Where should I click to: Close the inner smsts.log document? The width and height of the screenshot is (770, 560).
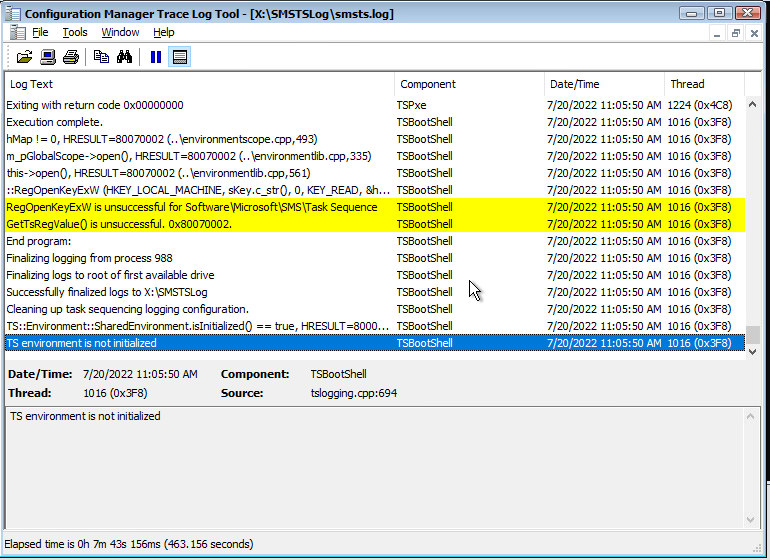pos(754,33)
